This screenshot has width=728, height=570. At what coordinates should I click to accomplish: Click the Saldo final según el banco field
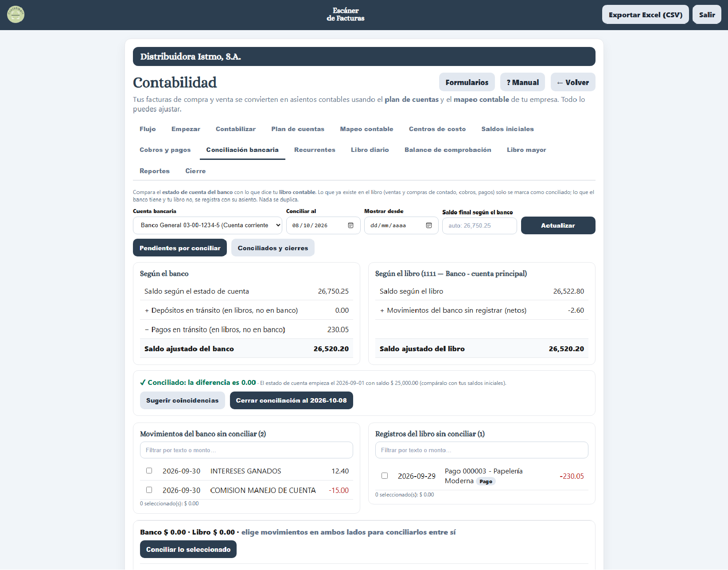coord(479,226)
